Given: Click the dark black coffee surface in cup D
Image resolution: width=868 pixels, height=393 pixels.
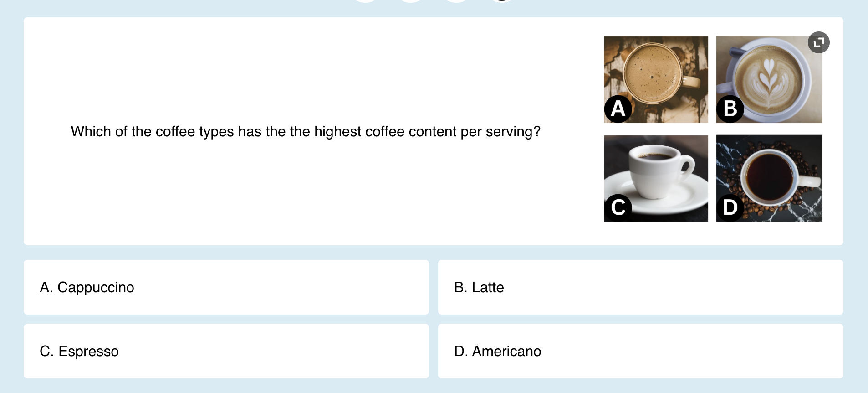Looking at the screenshot, I should pyautogui.click(x=770, y=177).
